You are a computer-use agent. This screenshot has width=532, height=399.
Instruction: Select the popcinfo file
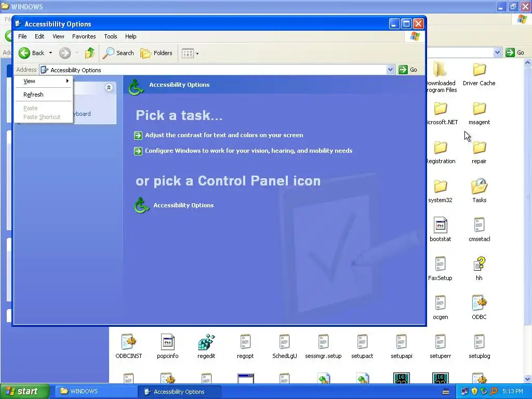point(168,347)
